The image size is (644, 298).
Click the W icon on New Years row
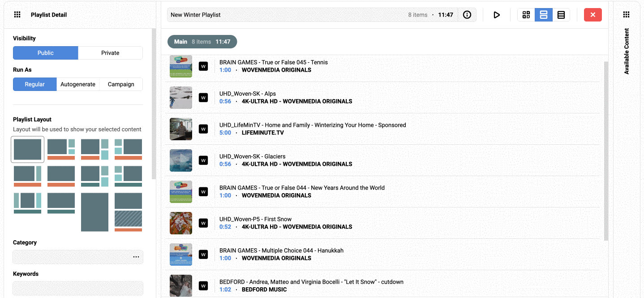(x=203, y=192)
